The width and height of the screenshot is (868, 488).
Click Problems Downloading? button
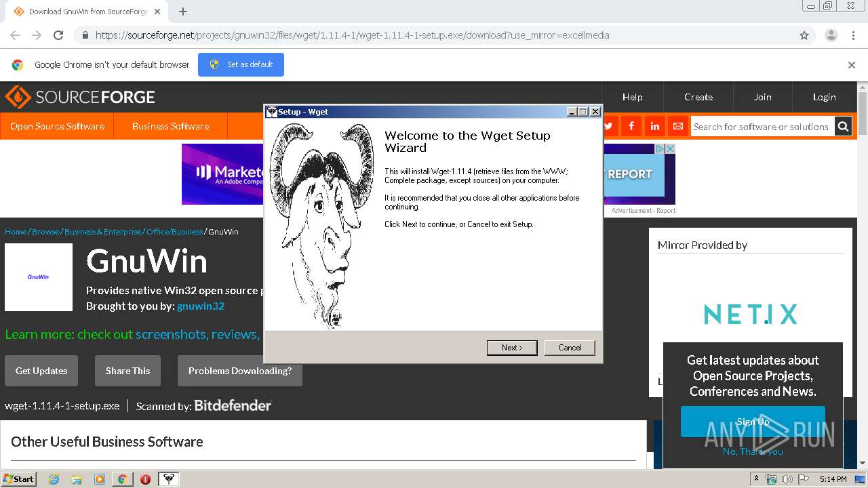[240, 371]
